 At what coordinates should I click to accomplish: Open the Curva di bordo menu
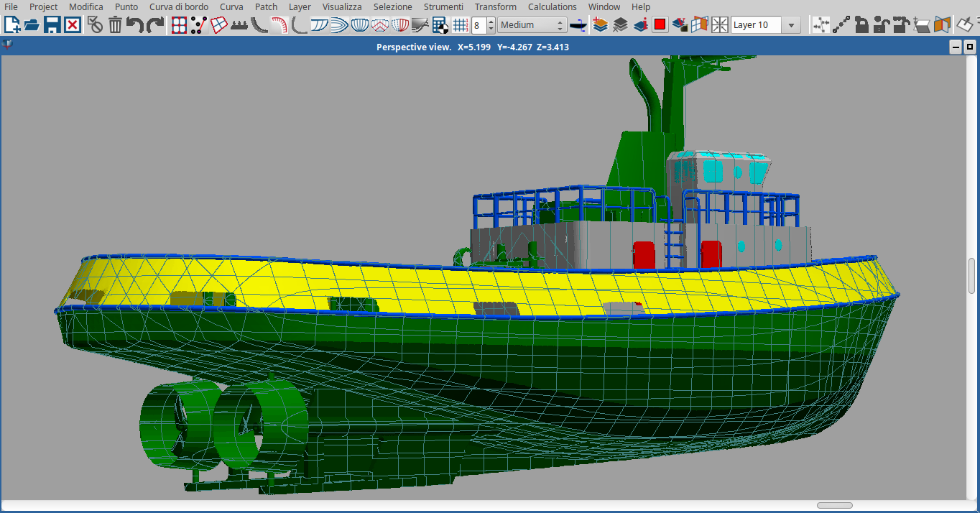(x=178, y=7)
